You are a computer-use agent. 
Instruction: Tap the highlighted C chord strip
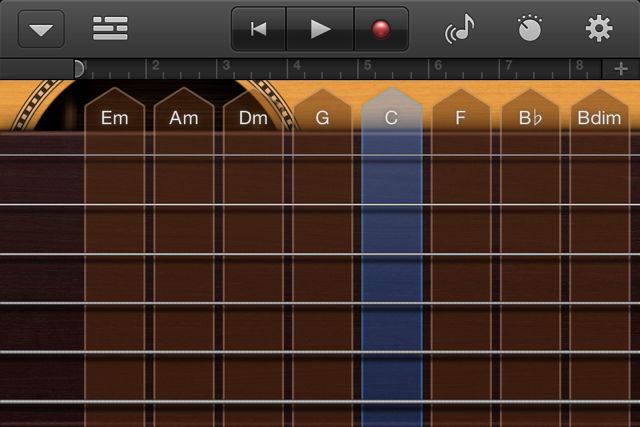pyautogui.click(x=392, y=257)
